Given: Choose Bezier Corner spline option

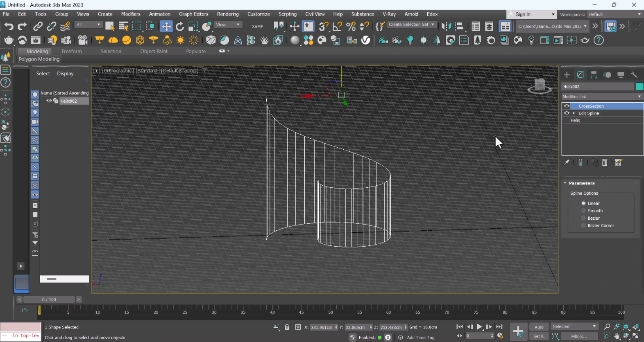Looking at the screenshot, I should click(x=584, y=226).
